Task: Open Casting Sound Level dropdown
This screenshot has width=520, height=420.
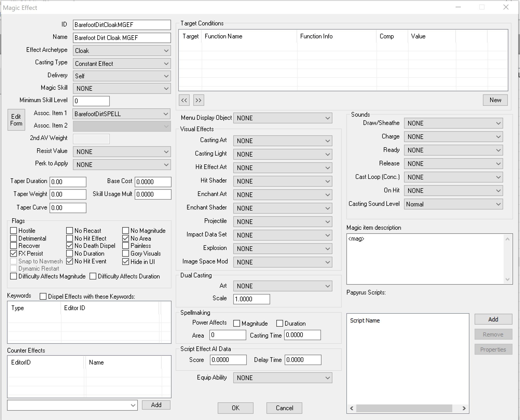Action: [x=453, y=204]
